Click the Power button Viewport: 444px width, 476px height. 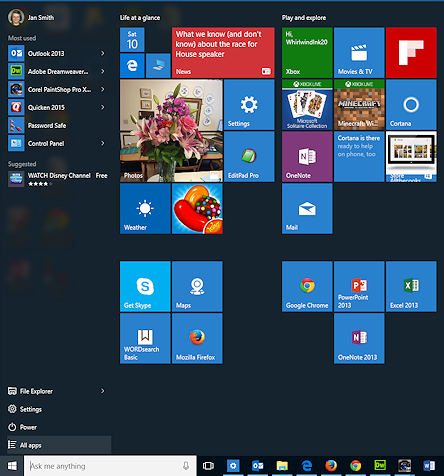pyautogui.click(x=59, y=427)
